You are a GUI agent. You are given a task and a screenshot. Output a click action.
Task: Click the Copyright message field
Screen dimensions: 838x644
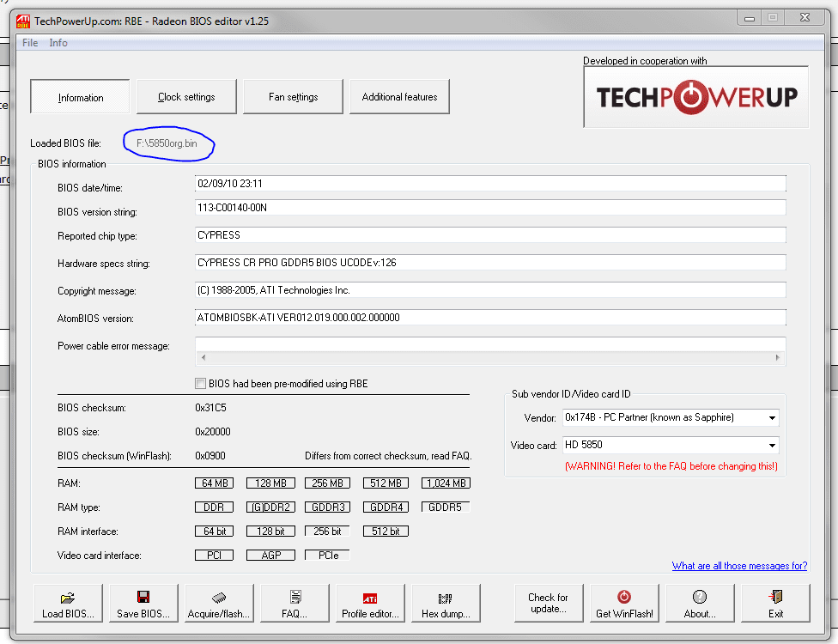pos(490,290)
